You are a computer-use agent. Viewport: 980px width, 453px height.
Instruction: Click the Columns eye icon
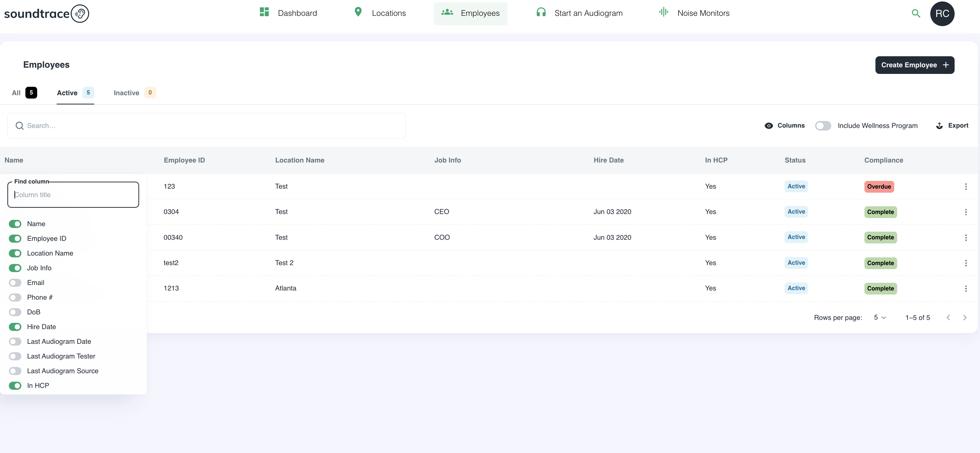point(768,126)
